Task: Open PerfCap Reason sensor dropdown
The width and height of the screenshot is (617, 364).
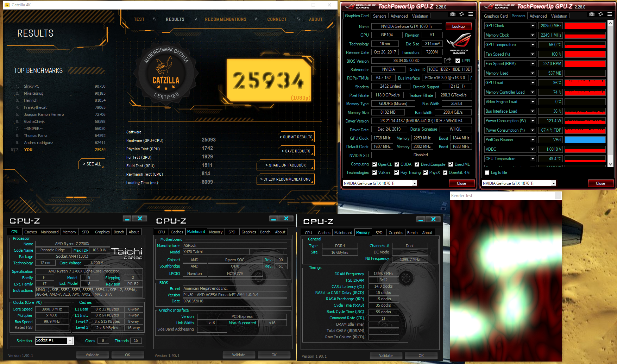Action: coord(533,140)
